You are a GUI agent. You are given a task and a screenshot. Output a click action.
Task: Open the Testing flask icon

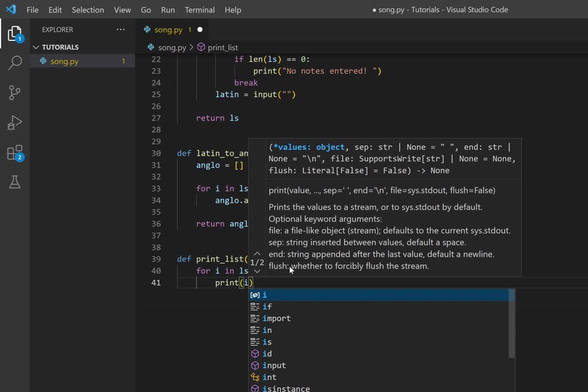tap(15, 182)
